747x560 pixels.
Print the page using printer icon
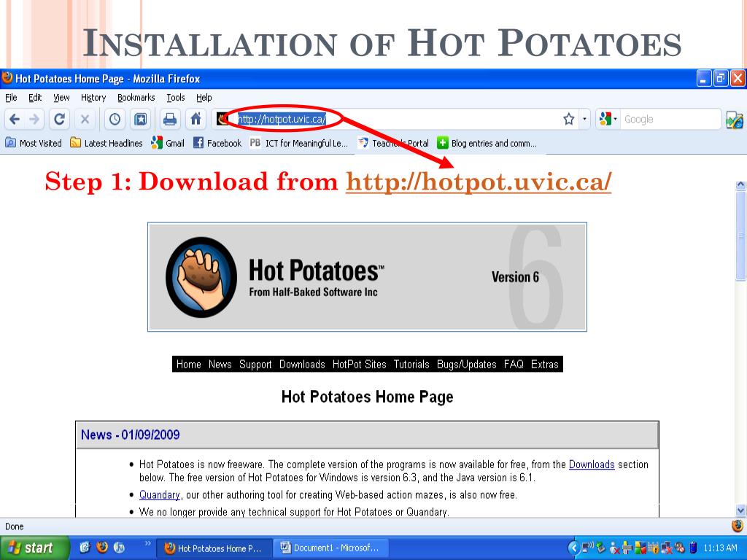point(169,119)
